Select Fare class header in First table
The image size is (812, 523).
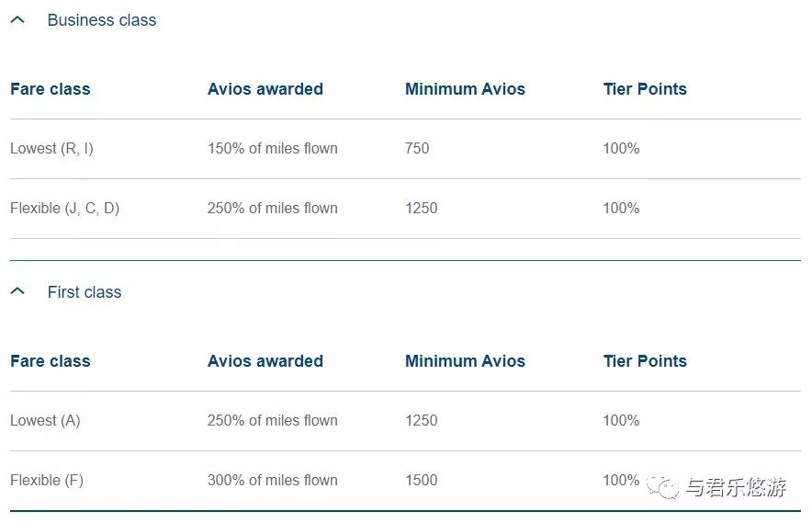click(x=51, y=361)
